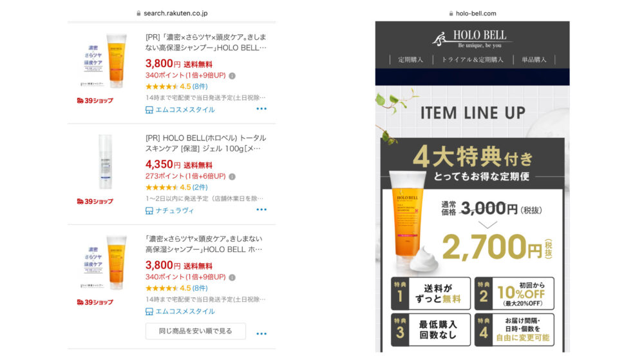Click the lock icon beside holo-bell.com
Screen dimensions: 644x363
click(451, 14)
